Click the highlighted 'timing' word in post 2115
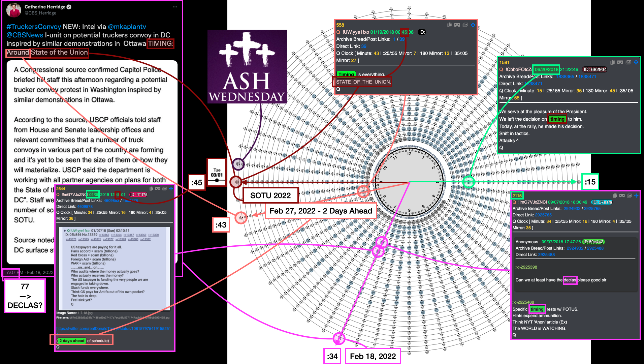Screen dimensions: 644x364 (537, 309)
